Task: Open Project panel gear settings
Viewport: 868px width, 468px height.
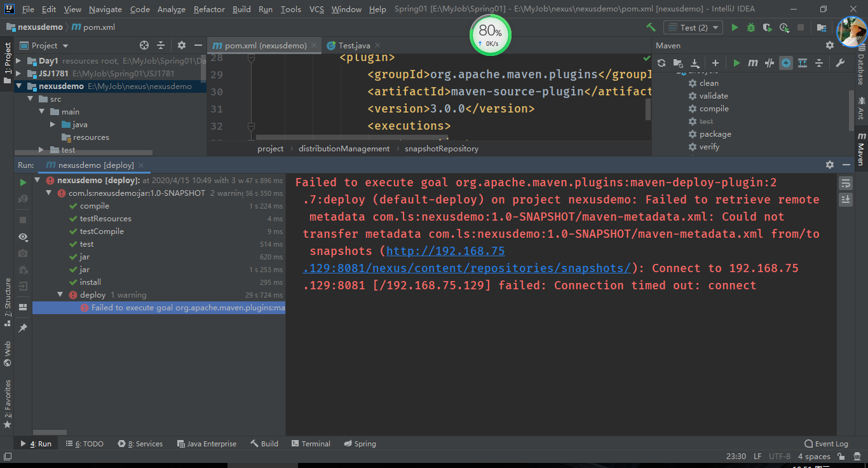Action: point(182,45)
